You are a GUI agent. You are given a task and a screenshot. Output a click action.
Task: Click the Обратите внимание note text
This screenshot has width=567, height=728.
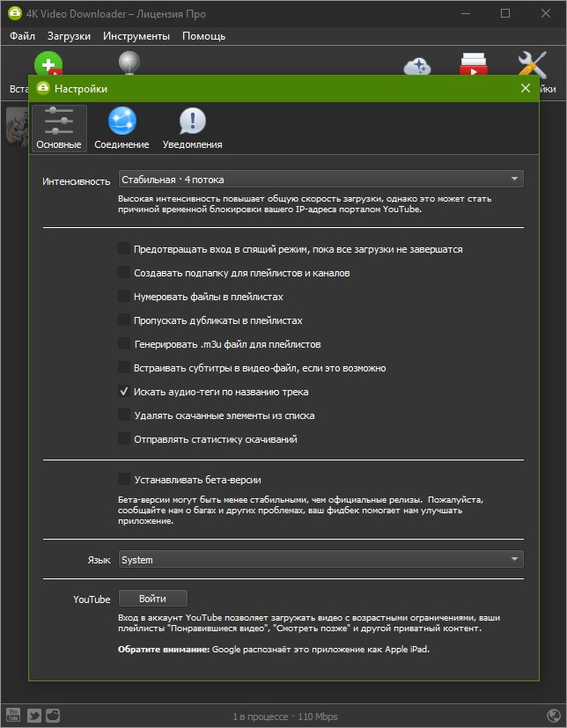274,649
